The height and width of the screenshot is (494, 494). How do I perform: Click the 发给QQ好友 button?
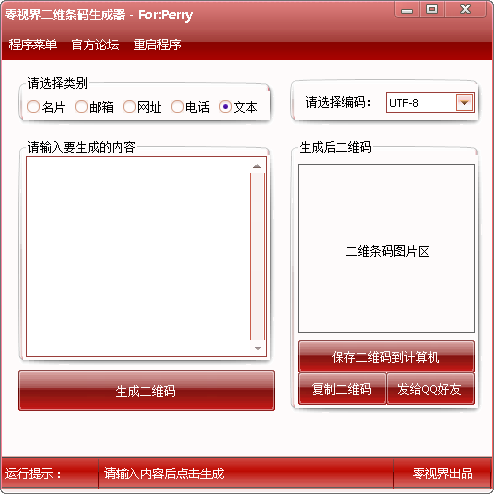click(430, 389)
